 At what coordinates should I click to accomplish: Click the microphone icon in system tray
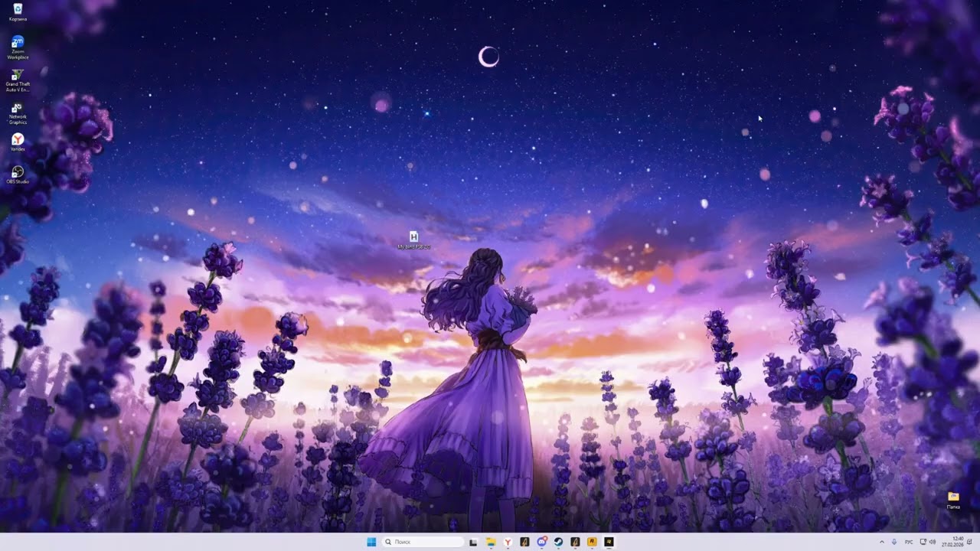coord(894,542)
